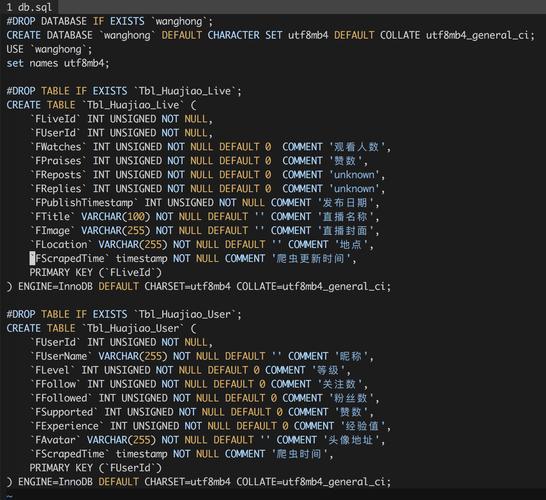Click the `FUserName` VARCHAR(255) line
The height and width of the screenshot is (500, 546).
(202, 356)
